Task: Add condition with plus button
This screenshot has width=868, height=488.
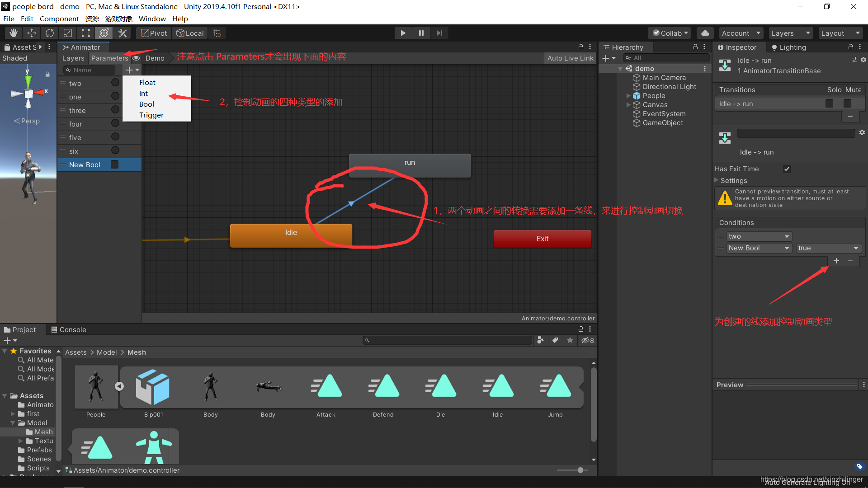Action: click(x=836, y=261)
